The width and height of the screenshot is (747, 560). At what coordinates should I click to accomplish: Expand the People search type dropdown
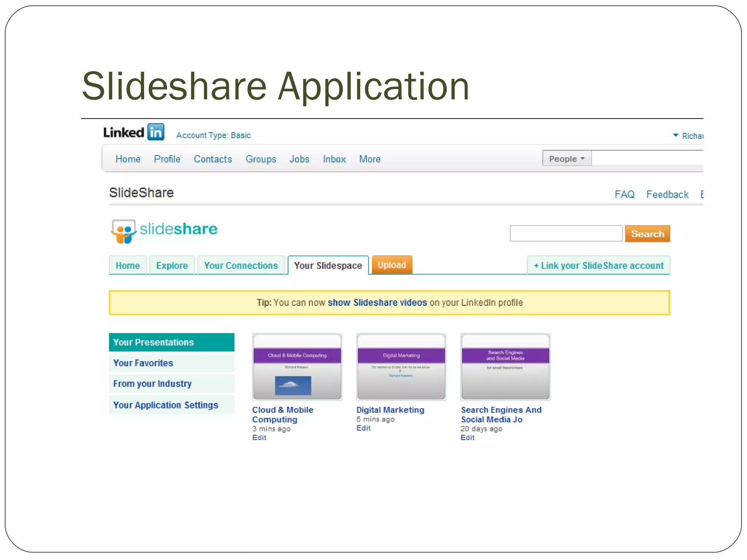click(567, 159)
